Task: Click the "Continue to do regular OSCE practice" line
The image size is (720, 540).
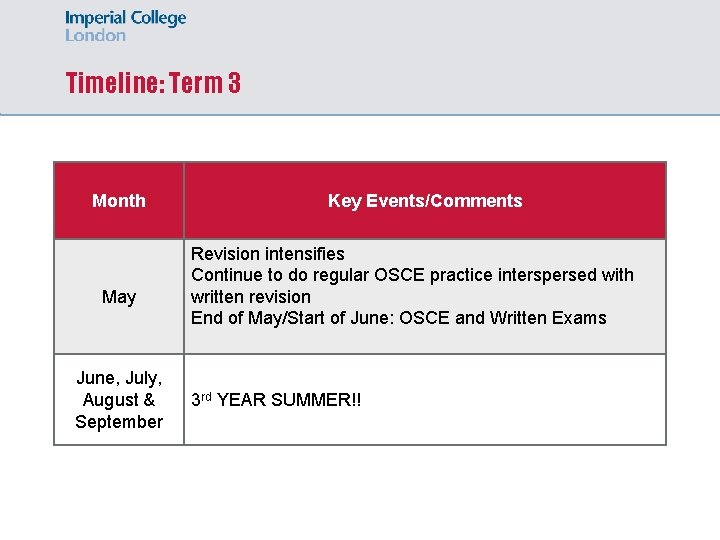Action: pos(412,275)
